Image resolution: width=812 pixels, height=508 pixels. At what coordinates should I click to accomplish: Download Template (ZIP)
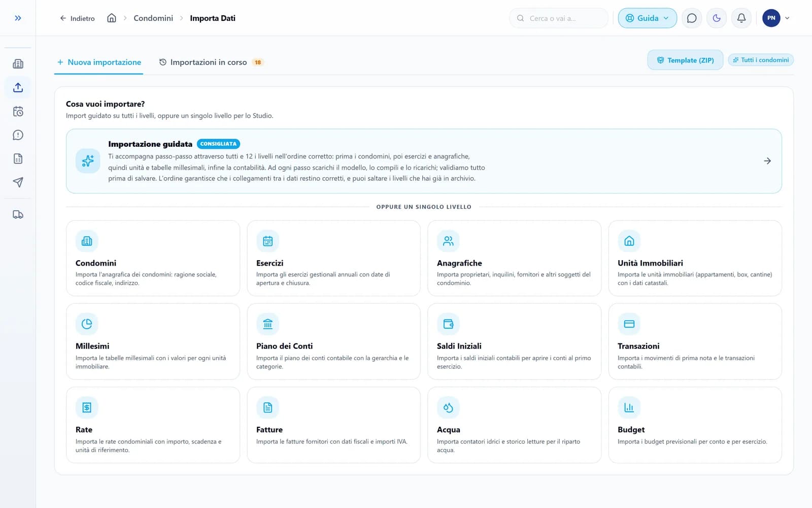tap(685, 60)
